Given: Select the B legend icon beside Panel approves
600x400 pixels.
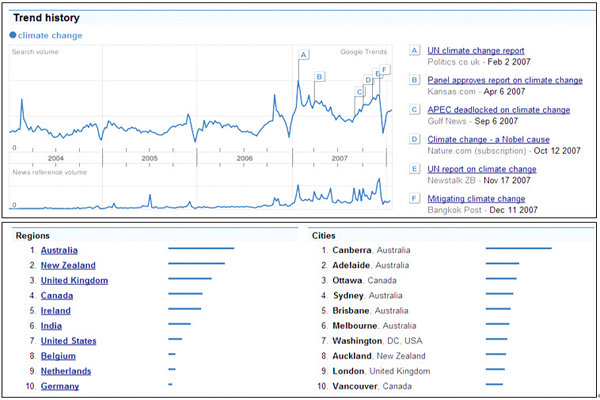Looking at the screenshot, I should click(x=414, y=80).
